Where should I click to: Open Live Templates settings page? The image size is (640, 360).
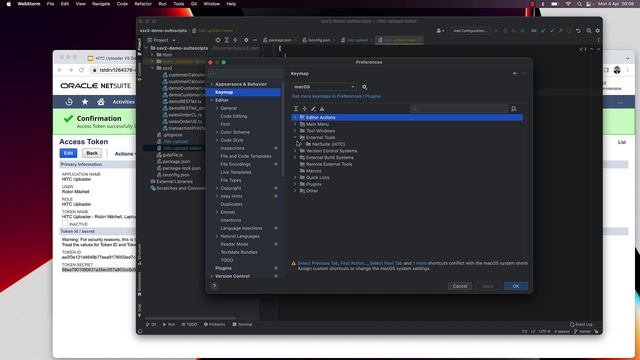[x=236, y=172]
